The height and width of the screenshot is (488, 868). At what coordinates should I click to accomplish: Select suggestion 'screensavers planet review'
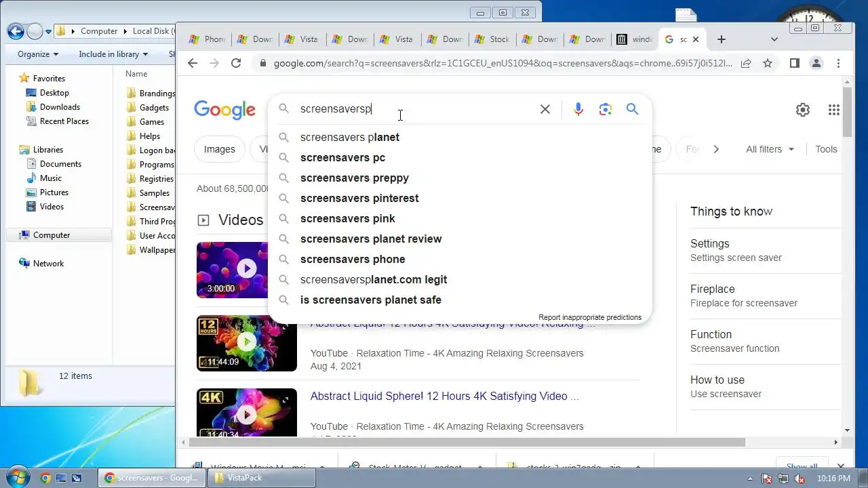click(x=460, y=239)
